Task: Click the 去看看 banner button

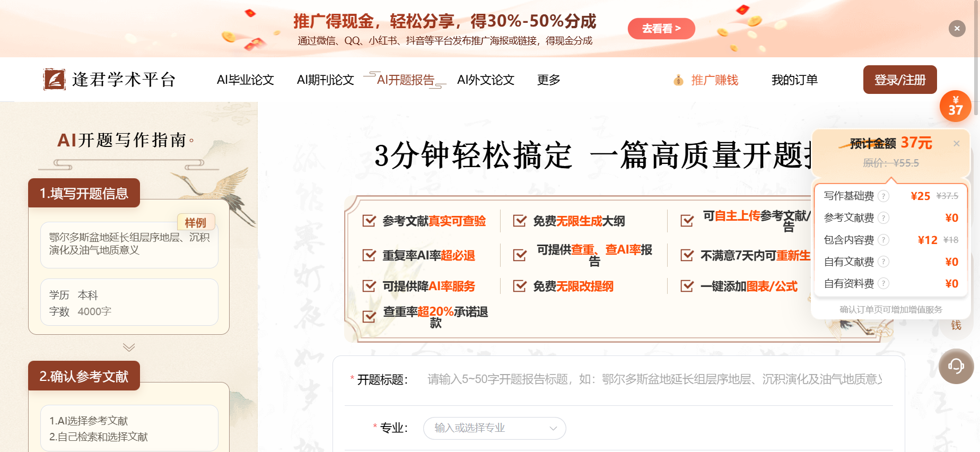Action: (661, 29)
